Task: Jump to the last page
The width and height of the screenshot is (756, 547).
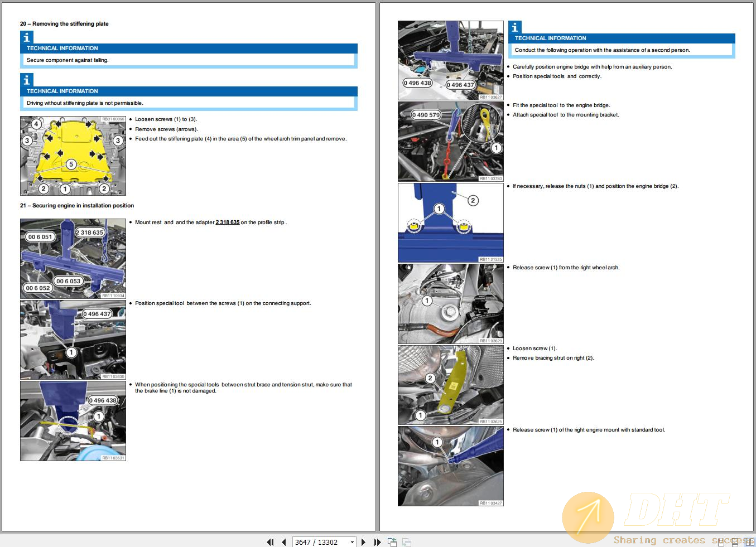Action: click(x=377, y=542)
